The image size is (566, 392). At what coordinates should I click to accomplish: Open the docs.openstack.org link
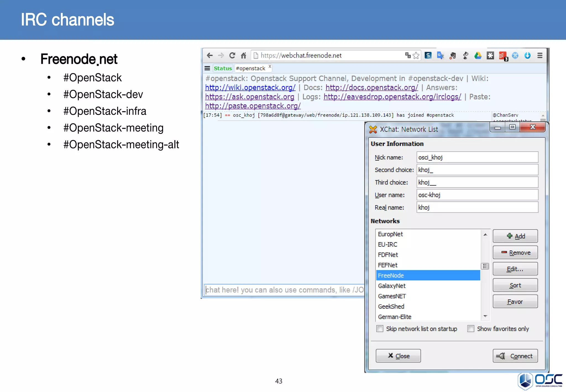[372, 88]
